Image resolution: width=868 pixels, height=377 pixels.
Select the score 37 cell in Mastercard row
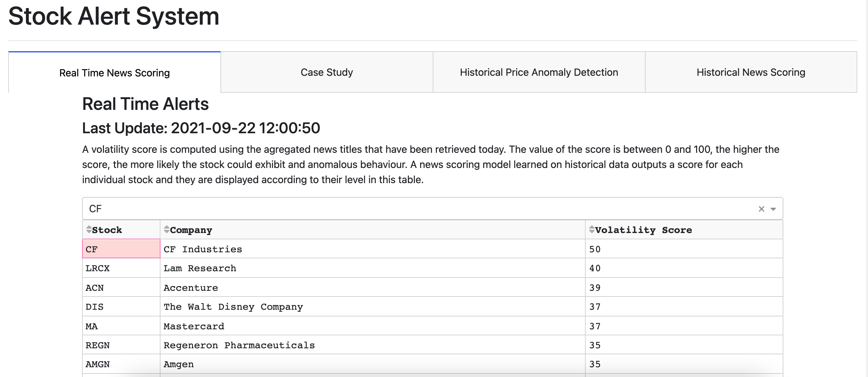(x=684, y=326)
